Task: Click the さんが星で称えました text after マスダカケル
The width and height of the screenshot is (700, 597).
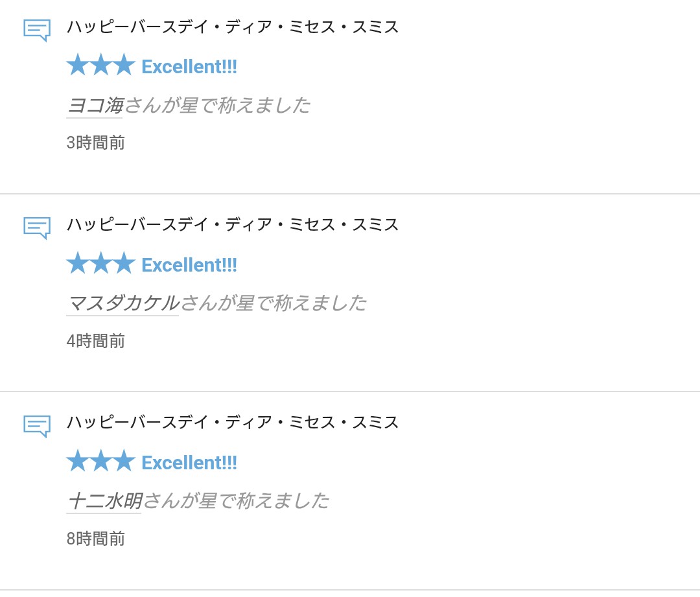Action: pyautogui.click(x=273, y=303)
